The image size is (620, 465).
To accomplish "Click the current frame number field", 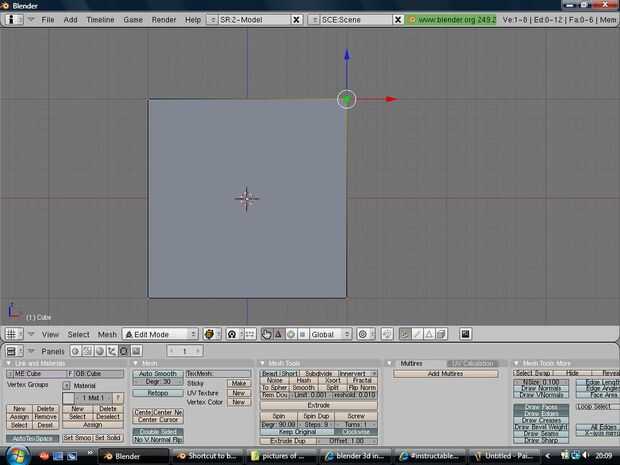I will pyautogui.click(x=185, y=351).
